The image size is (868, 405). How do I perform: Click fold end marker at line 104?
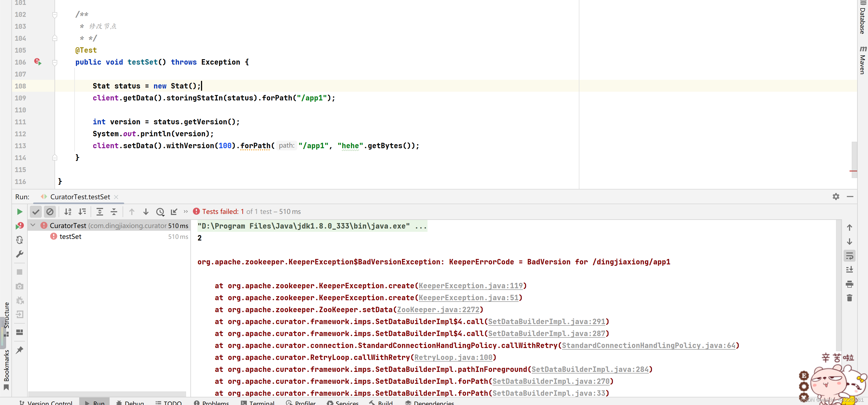tap(55, 38)
